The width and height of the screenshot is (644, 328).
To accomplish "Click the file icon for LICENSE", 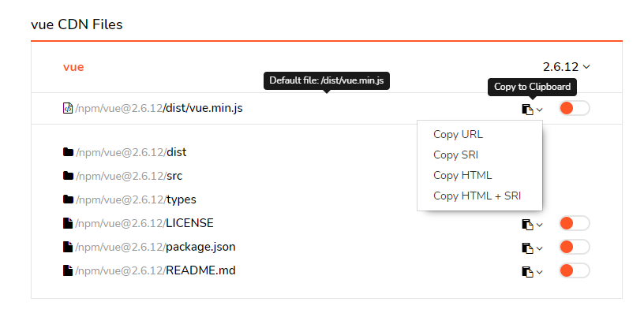I will pyautogui.click(x=68, y=223).
